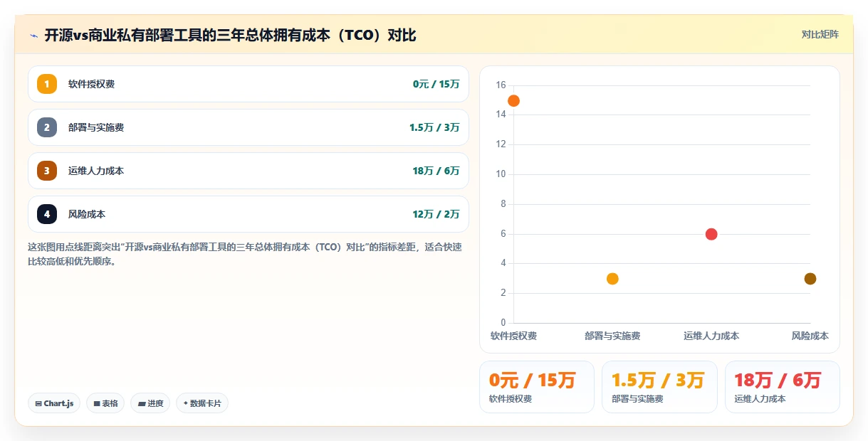Click the value 1.5万 / 3万 in list
This screenshot has width=868, height=441.
[434, 127]
